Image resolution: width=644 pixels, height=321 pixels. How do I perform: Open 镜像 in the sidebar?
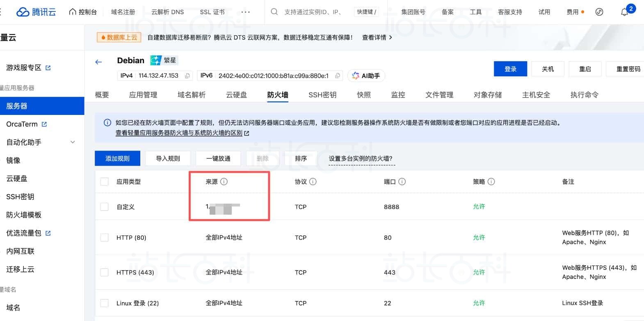[13, 160]
